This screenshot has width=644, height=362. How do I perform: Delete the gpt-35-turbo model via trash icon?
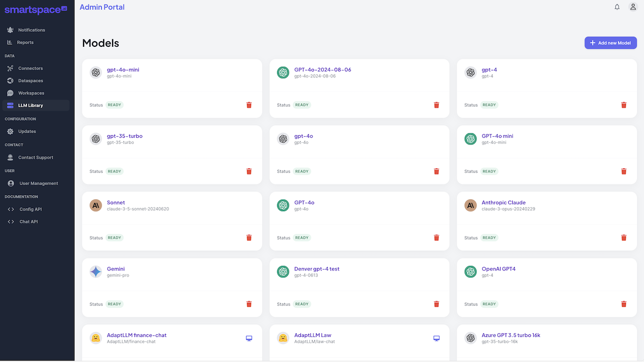249,171
